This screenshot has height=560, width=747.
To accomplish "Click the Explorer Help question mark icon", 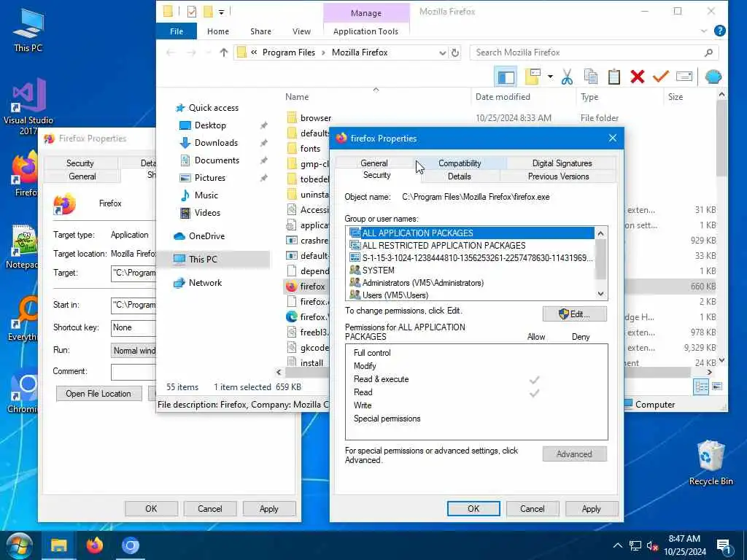I will tap(720, 31).
